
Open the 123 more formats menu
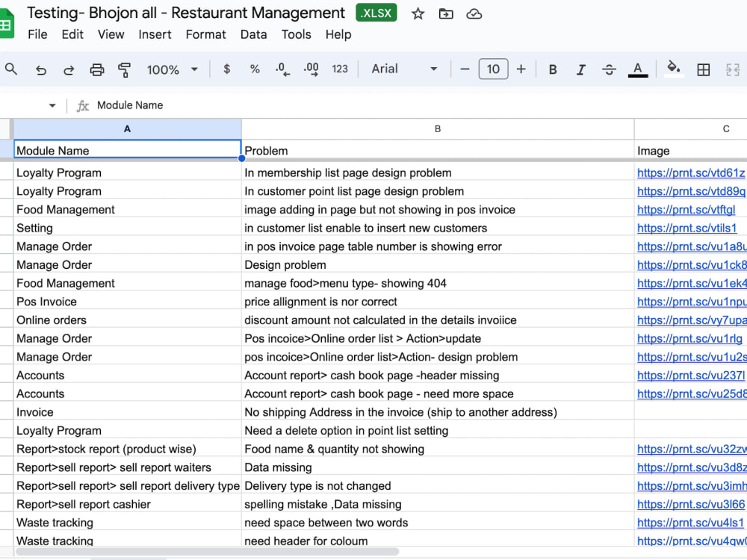(x=340, y=69)
